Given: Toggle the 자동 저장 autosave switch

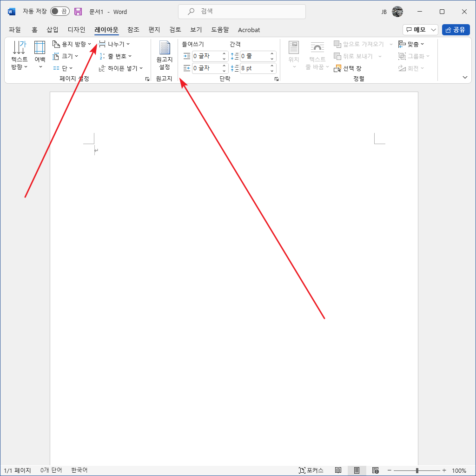Looking at the screenshot, I should (60, 12).
